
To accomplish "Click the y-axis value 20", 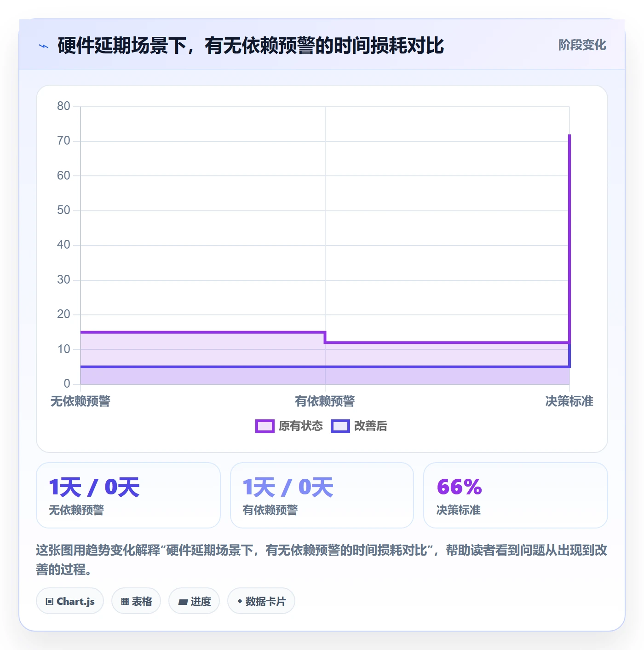I will (x=63, y=314).
